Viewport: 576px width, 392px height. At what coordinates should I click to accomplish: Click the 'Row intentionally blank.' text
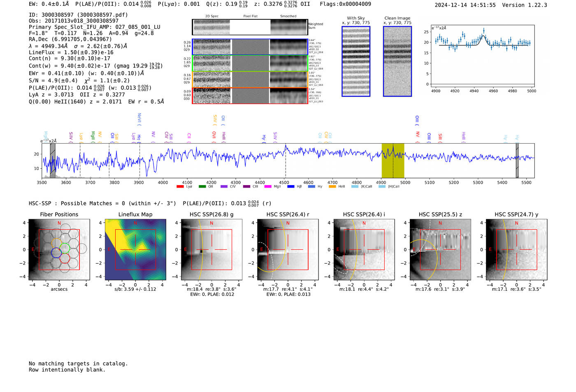point(67,370)
